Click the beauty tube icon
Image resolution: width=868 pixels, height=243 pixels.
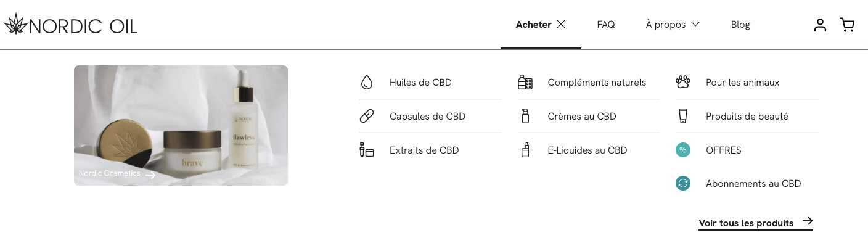[682, 116]
